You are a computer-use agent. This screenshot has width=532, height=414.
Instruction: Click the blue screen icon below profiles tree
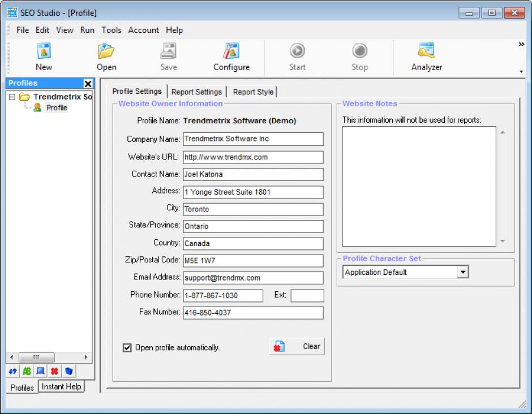tap(40, 371)
